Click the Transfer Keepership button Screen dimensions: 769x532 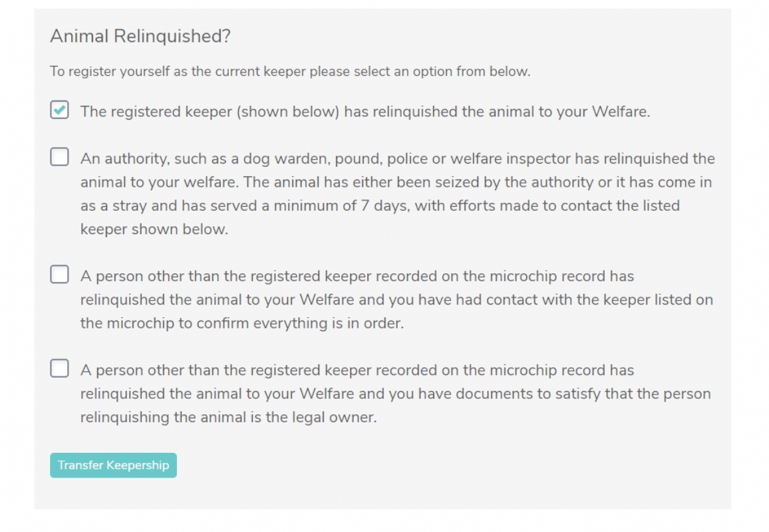point(113,465)
